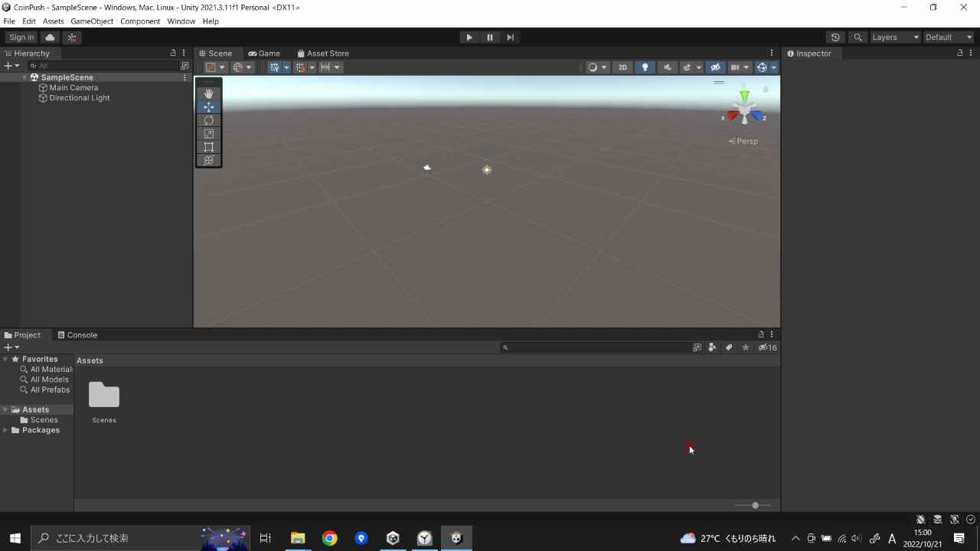Open Hierarchy create plus dropdown
Viewport: 980px width, 551px height.
pos(11,66)
